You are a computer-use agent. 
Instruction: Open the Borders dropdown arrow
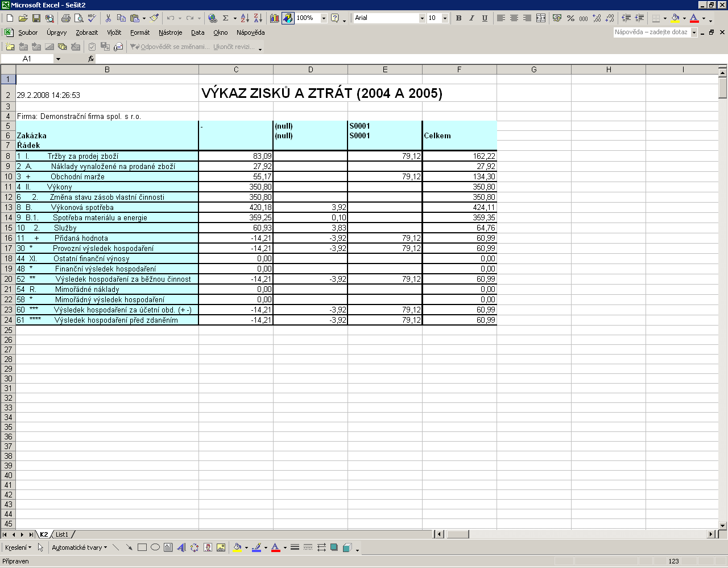coord(665,18)
